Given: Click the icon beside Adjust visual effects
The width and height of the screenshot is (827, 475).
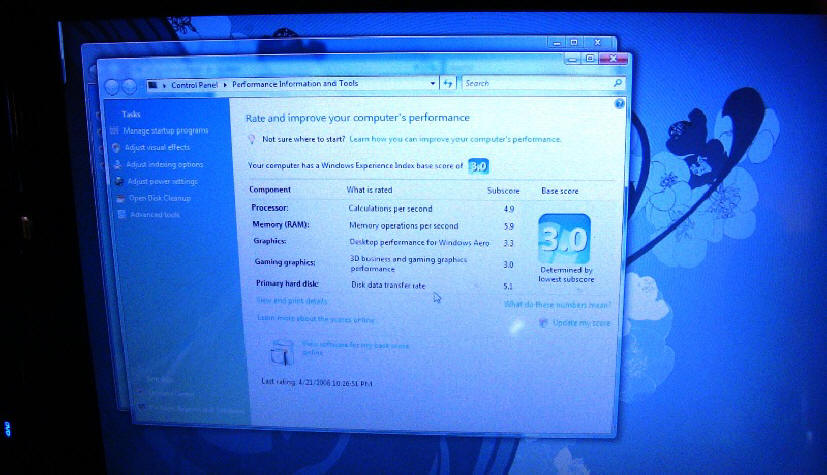Looking at the screenshot, I should (x=116, y=148).
